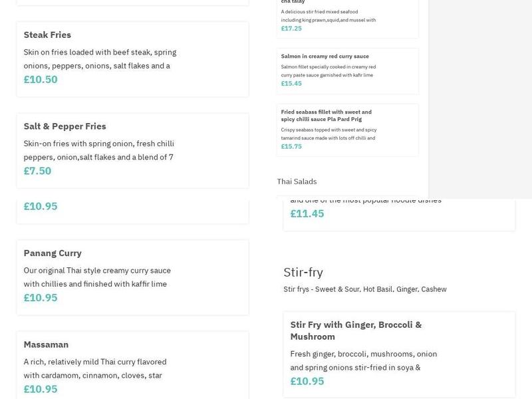The image size is (532, 399).
Task: Select Fried seabass fillet Pla Pard Prig
Action: pyautogui.click(x=326, y=115)
